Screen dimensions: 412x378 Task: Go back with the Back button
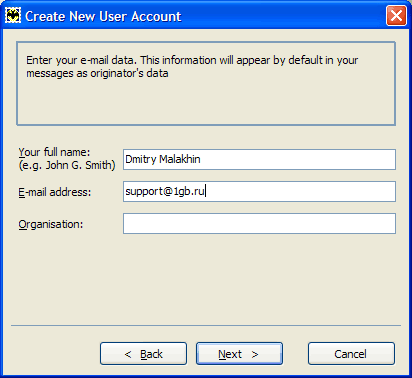coord(143,353)
